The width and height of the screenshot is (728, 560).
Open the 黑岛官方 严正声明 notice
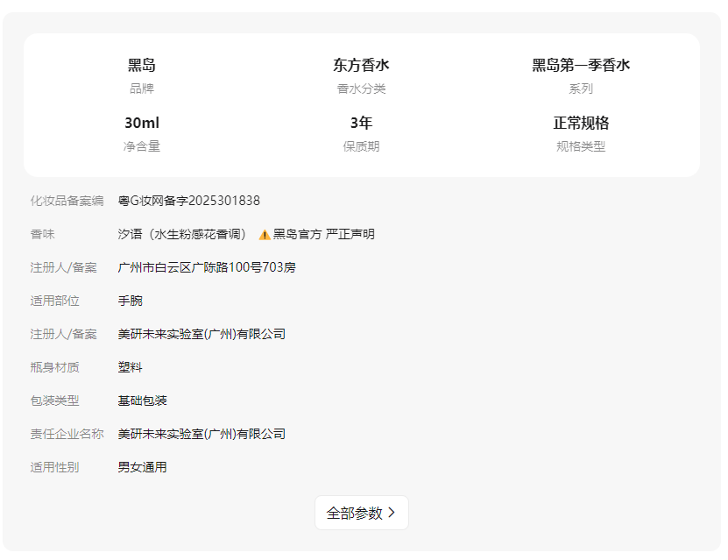point(323,234)
